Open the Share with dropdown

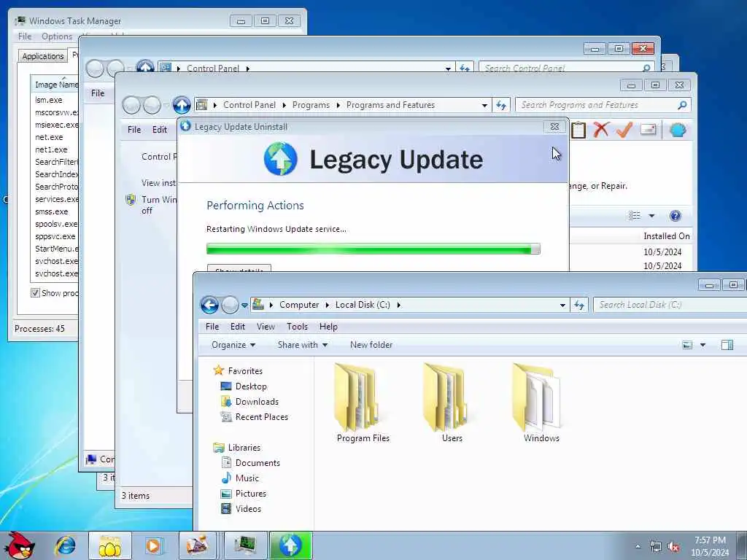click(x=303, y=345)
